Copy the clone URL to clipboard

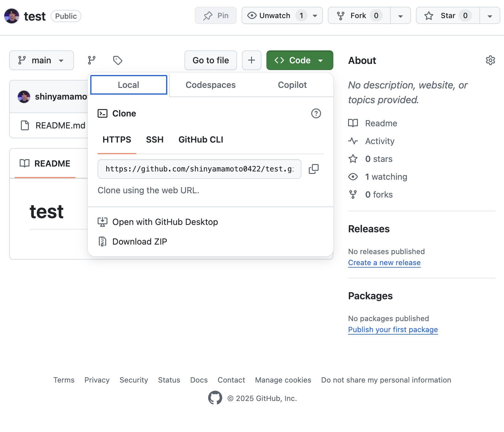314,169
